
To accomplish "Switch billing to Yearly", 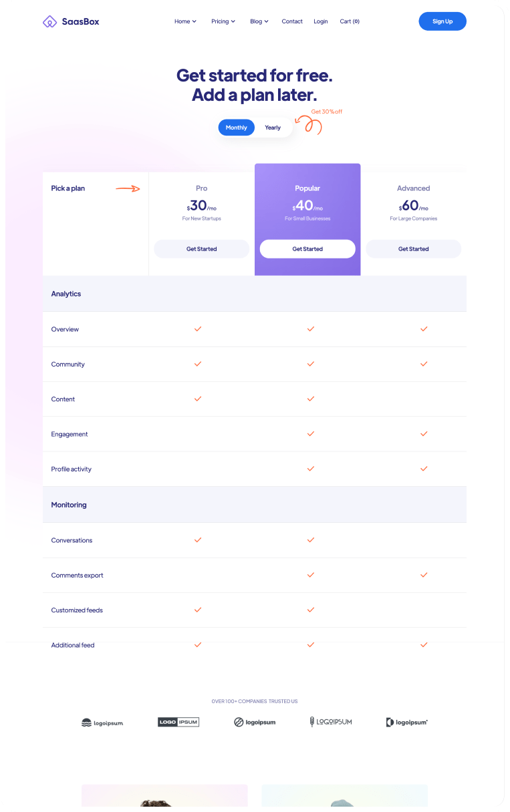I will coord(273,128).
